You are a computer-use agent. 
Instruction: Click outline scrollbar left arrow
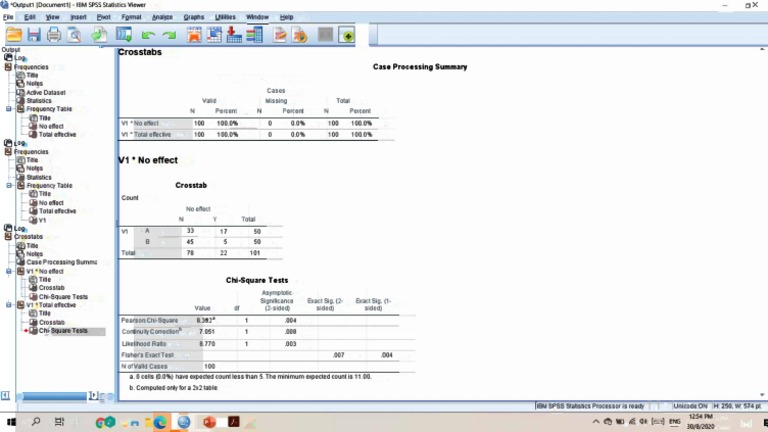pyautogui.click(x=5, y=395)
